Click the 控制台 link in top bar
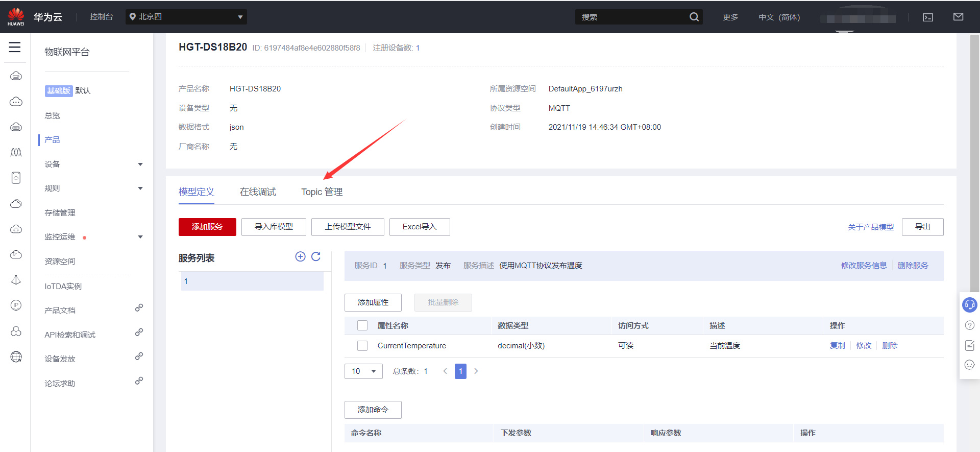Image resolution: width=980 pixels, height=452 pixels. tap(101, 17)
